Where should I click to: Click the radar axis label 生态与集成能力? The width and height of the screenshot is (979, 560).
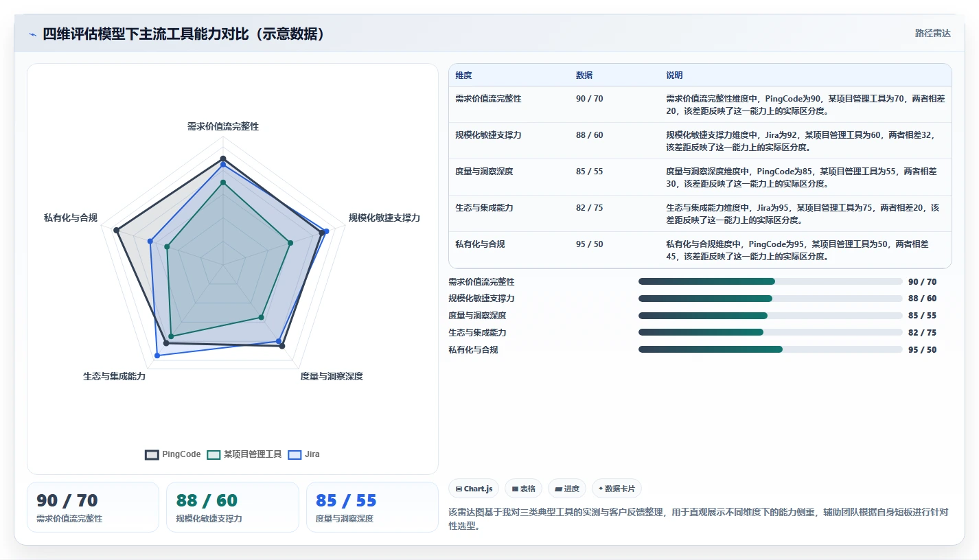coord(115,377)
